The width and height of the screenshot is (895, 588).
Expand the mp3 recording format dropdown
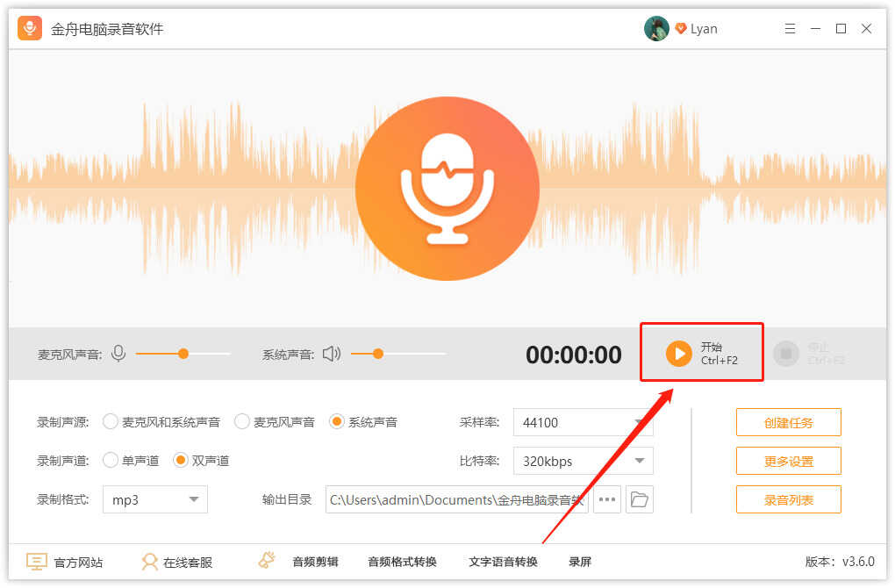155,499
